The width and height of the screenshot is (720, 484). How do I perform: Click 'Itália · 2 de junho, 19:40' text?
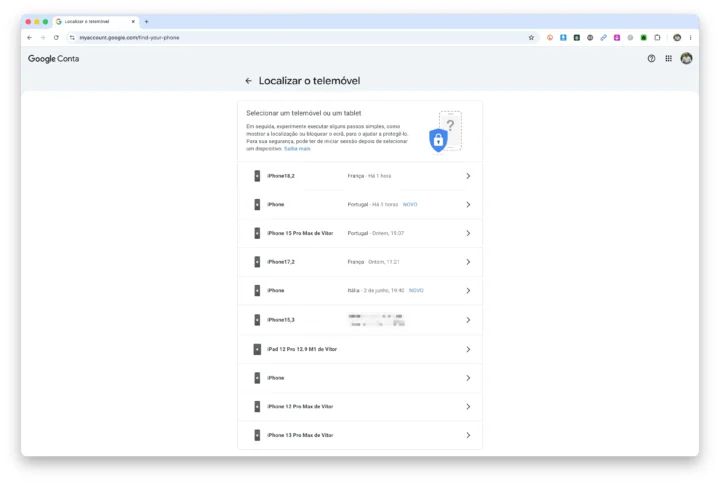point(376,291)
